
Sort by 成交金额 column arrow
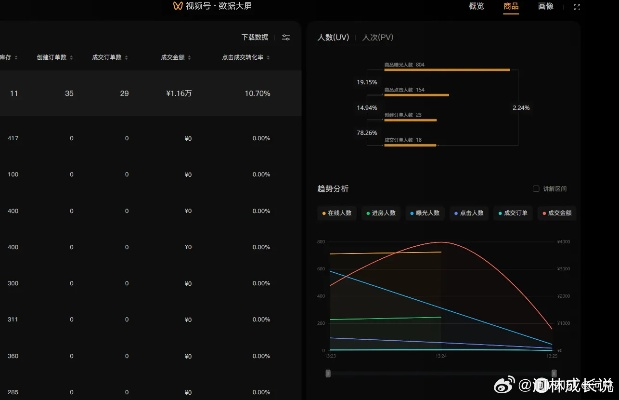[192, 58]
